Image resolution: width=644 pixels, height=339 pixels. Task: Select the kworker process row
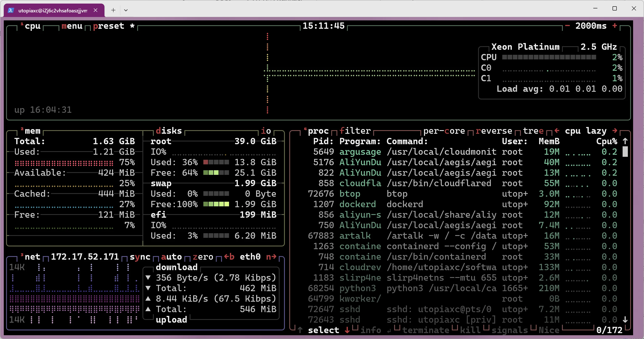click(463, 299)
